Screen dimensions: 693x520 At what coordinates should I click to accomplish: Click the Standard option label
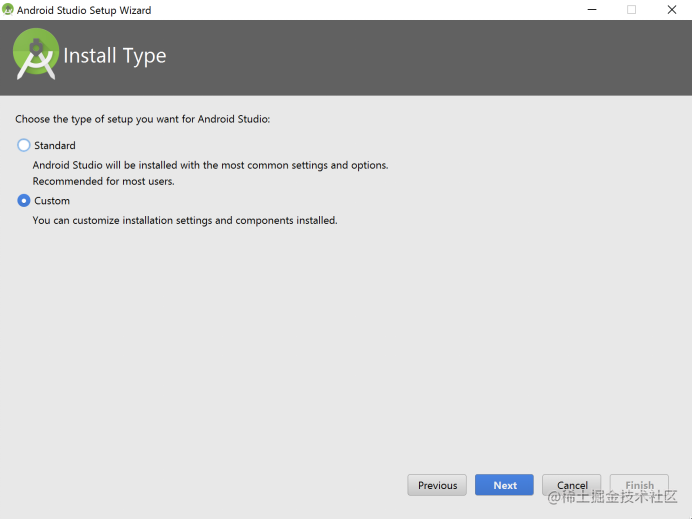coord(55,145)
